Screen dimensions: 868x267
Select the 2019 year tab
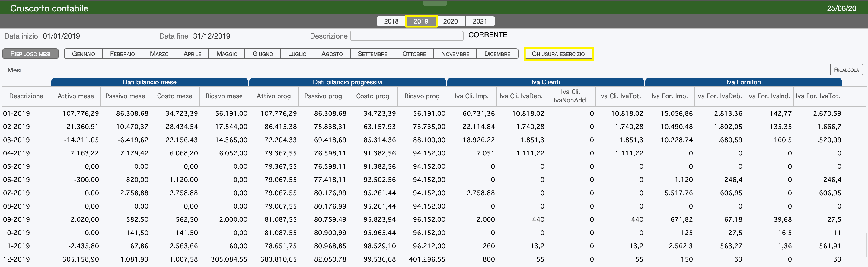pos(421,21)
